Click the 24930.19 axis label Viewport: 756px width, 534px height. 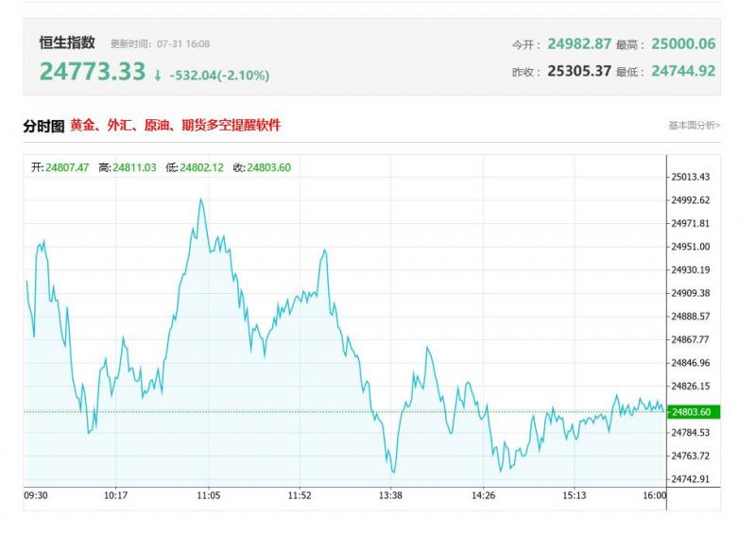(x=691, y=269)
